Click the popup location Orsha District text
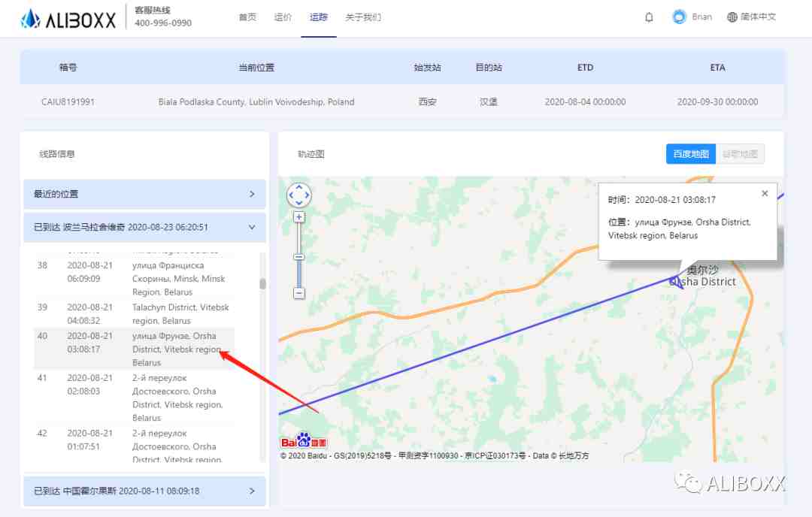 tap(680, 228)
